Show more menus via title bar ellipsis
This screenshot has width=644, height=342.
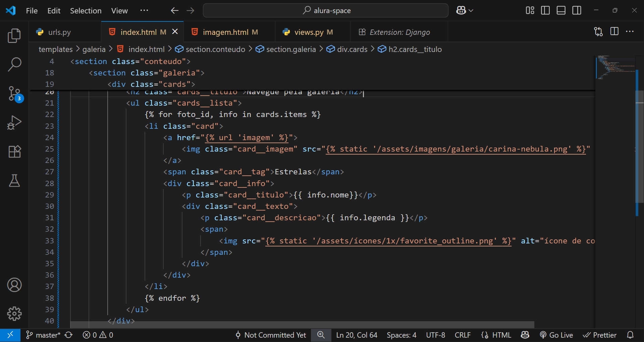144,11
